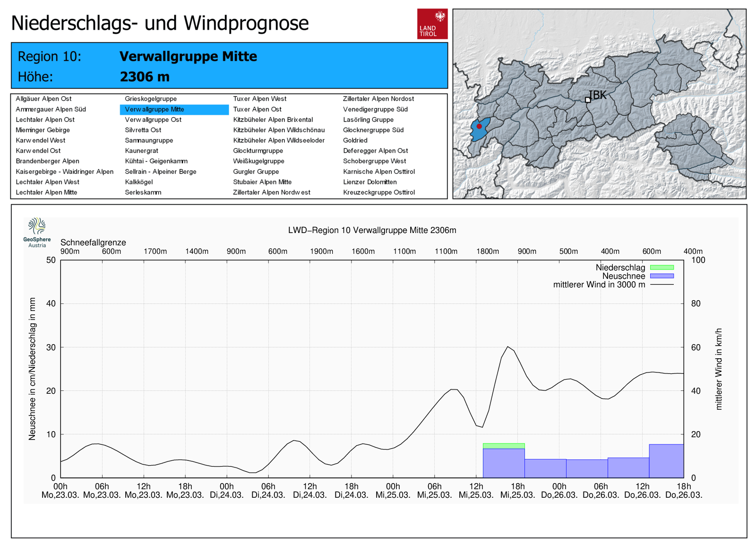Choose Kühtai - Geigenkamm region
Screen dimensions: 756x545
[156, 161]
